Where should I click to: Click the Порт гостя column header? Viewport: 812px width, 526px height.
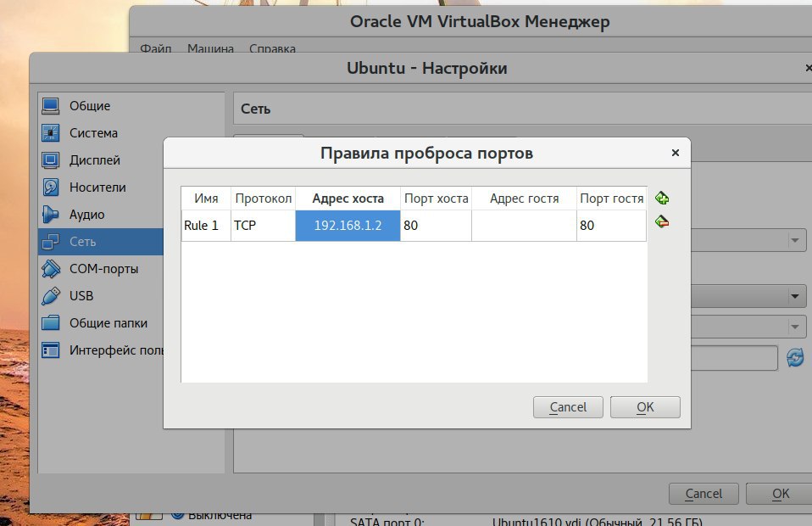tap(612, 199)
